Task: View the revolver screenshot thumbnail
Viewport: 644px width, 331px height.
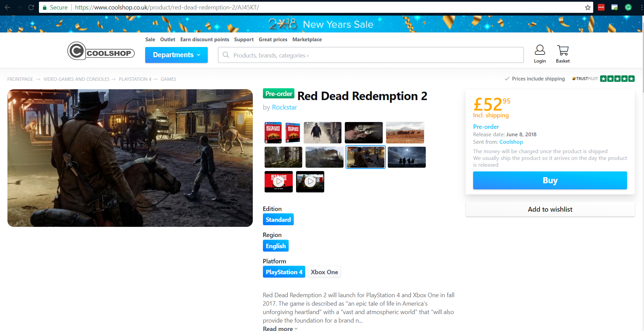Action: pyautogui.click(x=364, y=133)
